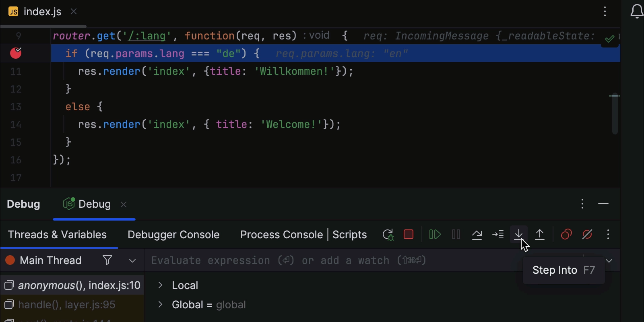Click the Step Over icon
644x322 pixels.
click(477, 234)
